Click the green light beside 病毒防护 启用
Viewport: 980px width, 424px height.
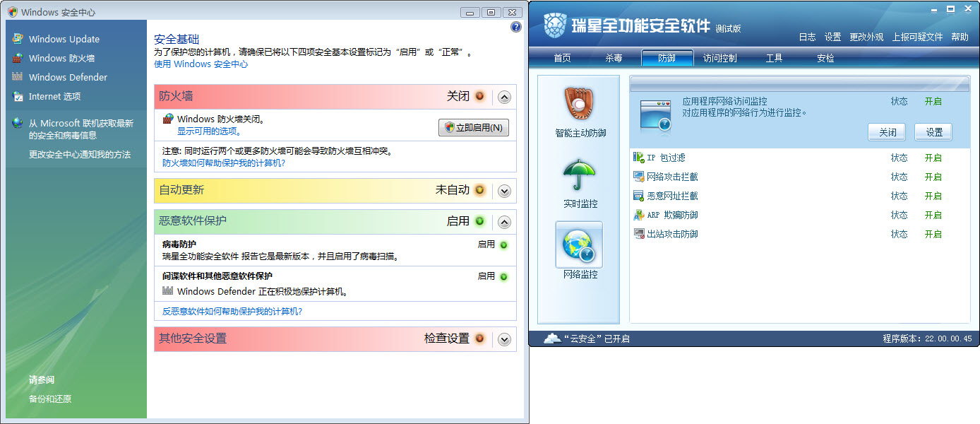[x=503, y=245]
